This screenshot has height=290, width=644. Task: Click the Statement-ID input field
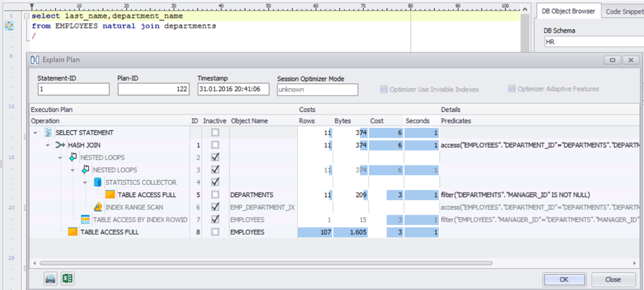click(74, 89)
